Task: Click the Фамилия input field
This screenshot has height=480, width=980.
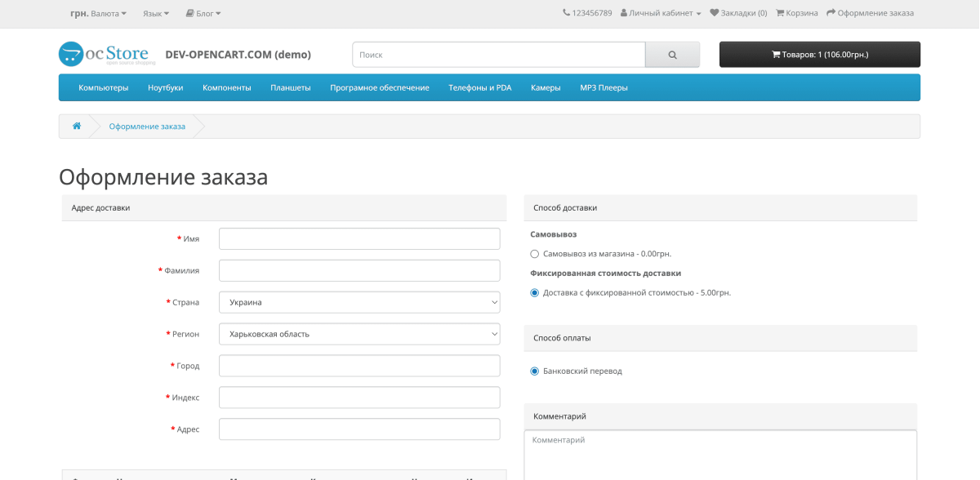Action: click(359, 270)
